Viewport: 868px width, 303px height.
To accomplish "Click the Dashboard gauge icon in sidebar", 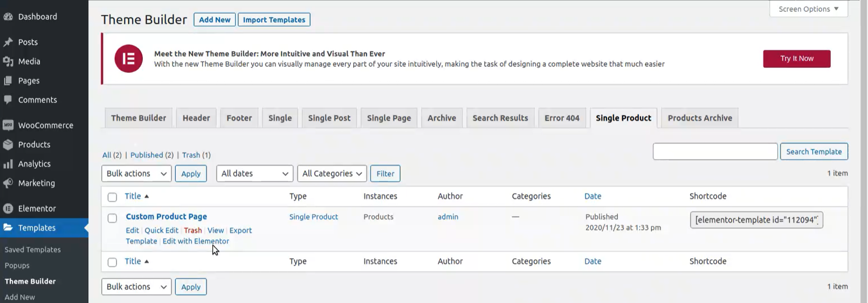I will pyautogui.click(x=8, y=17).
